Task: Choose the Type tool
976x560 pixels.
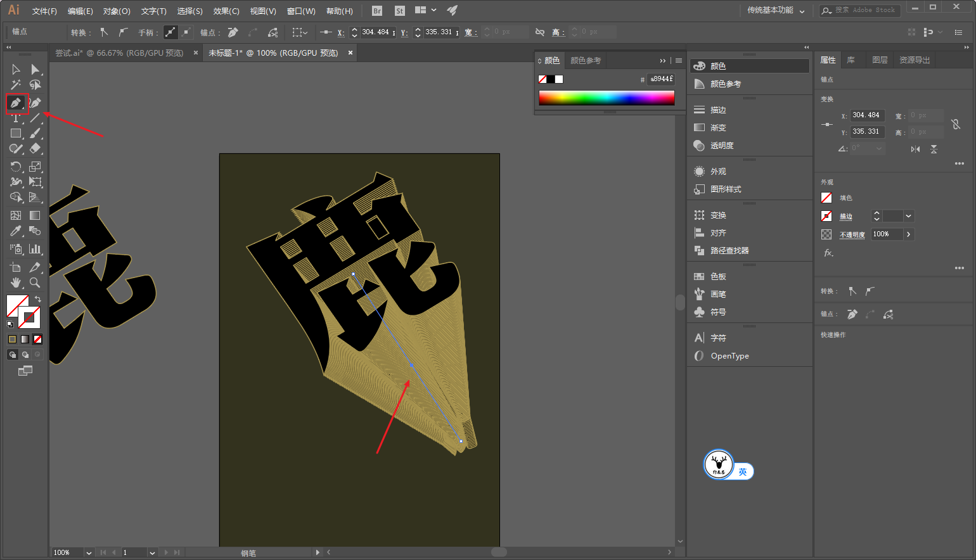Action: coord(16,118)
